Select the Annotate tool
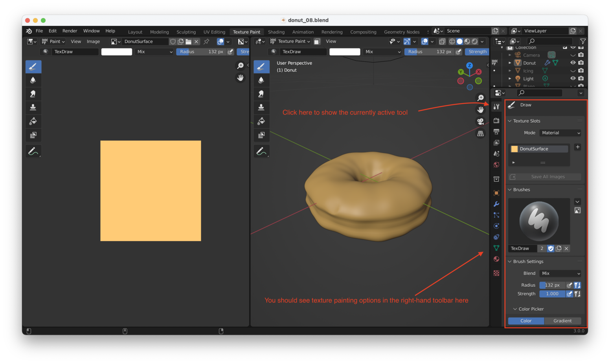This screenshot has height=364, width=610. (33, 151)
